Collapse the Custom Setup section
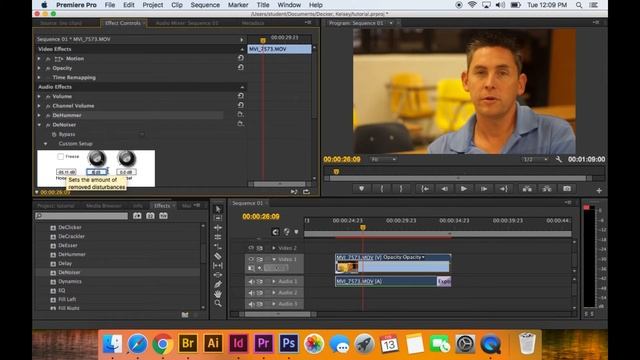This screenshot has width=640, height=360. (x=45, y=144)
